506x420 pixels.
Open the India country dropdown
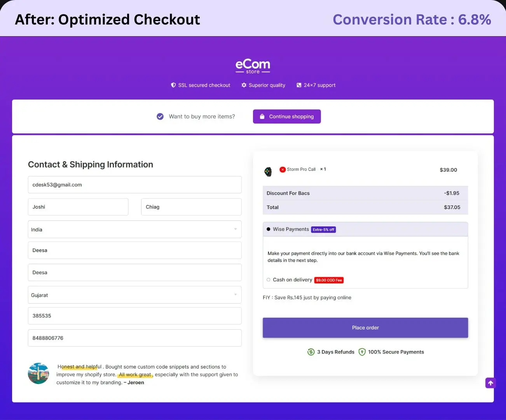tap(134, 229)
